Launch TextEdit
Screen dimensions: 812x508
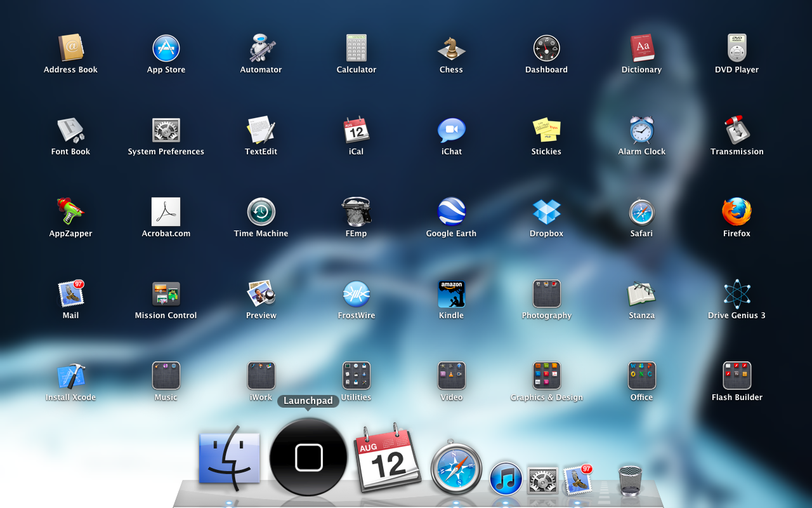click(261, 130)
